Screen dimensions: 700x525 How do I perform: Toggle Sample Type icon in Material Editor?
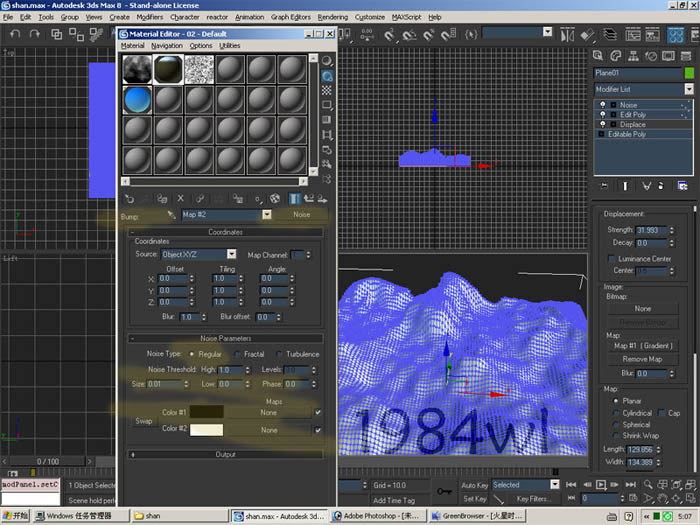[x=327, y=61]
